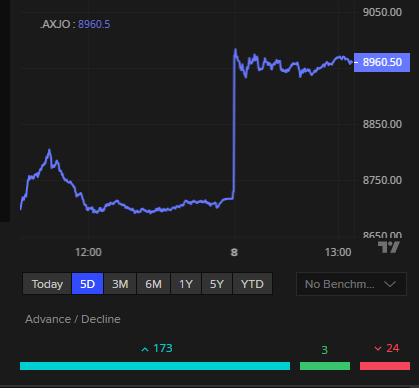Open the No Benchmark dropdown
This screenshot has height=388, width=419.
[351, 284]
